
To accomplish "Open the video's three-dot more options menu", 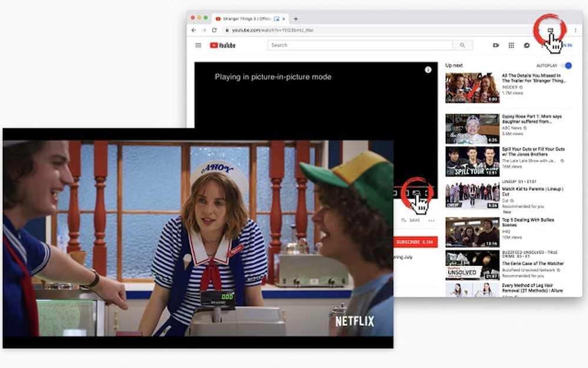I will (431, 220).
